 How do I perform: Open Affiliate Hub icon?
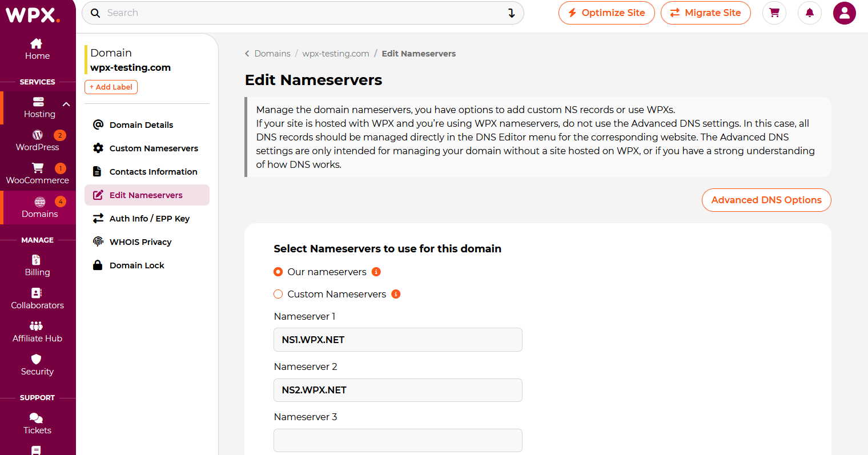click(x=36, y=326)
